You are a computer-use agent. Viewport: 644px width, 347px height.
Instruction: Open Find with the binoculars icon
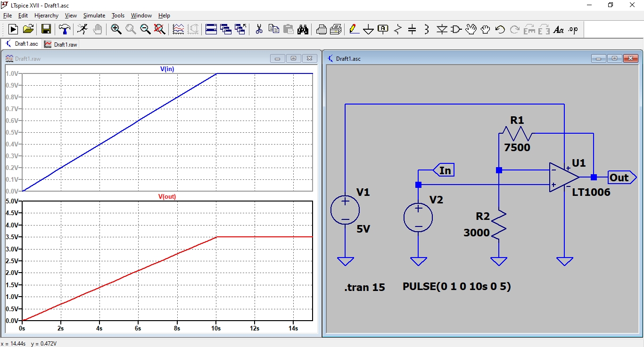coord(303,29)
